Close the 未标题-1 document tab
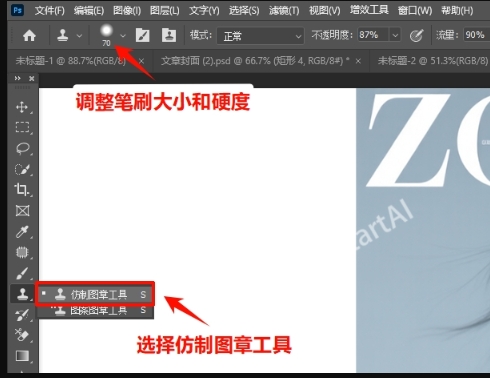Image resolution: width=490 pixels, height=378 pixels. (x=141, y=61)
